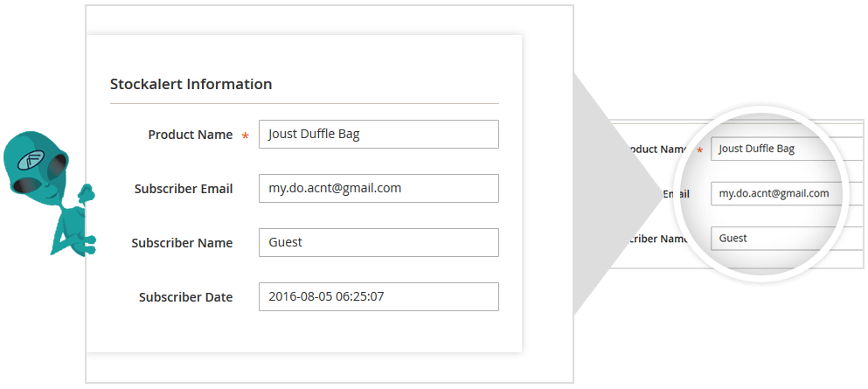The image size is (868, 389).
Task: Click the orange asterisk in the magnified view
Action: (700, 150)
